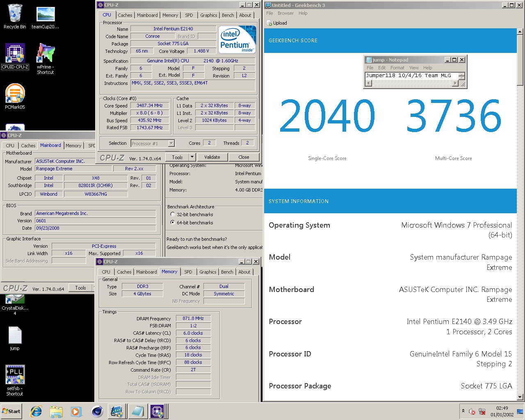This screenshot has height=420, width=525.
Task: Click in Notepad text 'Jumper118 10/4/16 Team MLG'
Action: (409, 75)
